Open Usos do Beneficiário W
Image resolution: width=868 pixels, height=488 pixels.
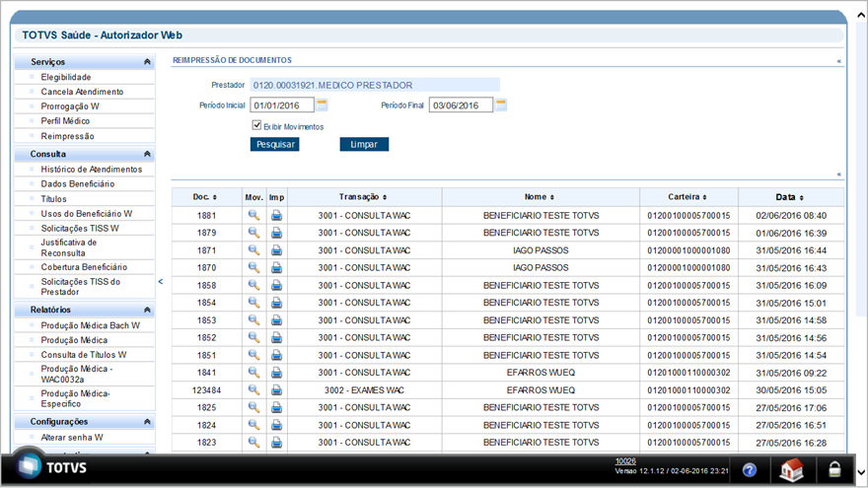pos(87,214)
